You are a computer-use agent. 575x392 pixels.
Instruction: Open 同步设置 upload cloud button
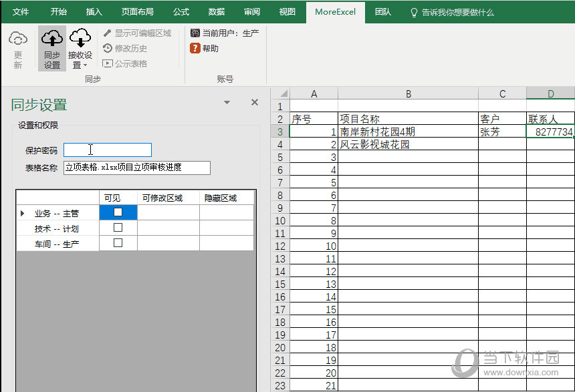51,49
